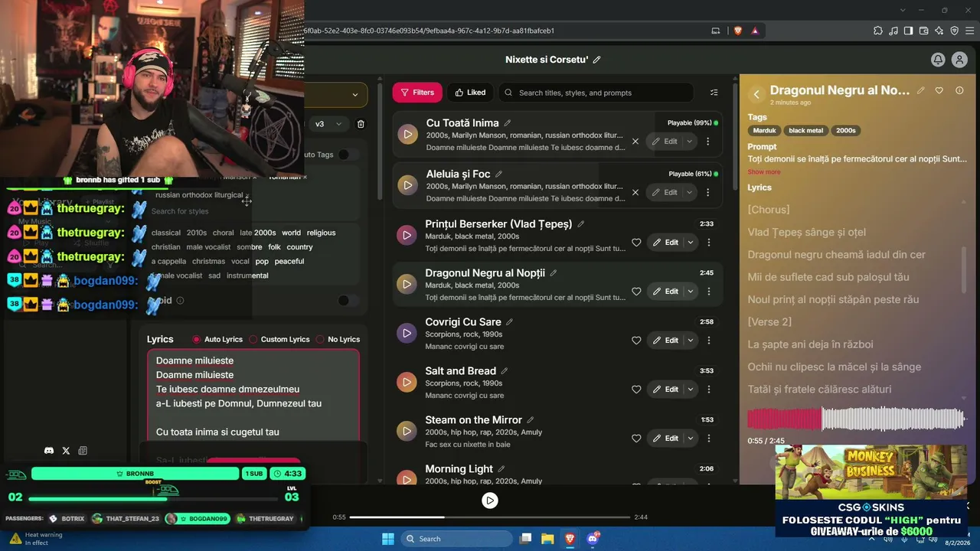
Task: Like Covrigi Cu Sare with the heart
Action: click(x=636, y=341)
